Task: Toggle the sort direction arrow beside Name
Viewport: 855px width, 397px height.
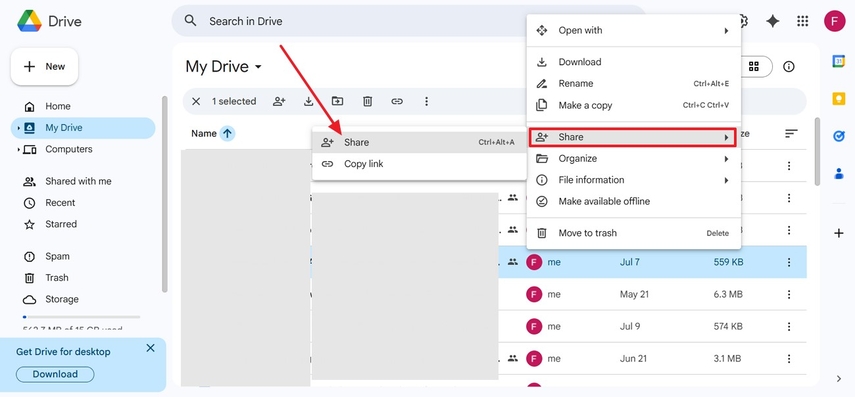Action: (227, 133)
